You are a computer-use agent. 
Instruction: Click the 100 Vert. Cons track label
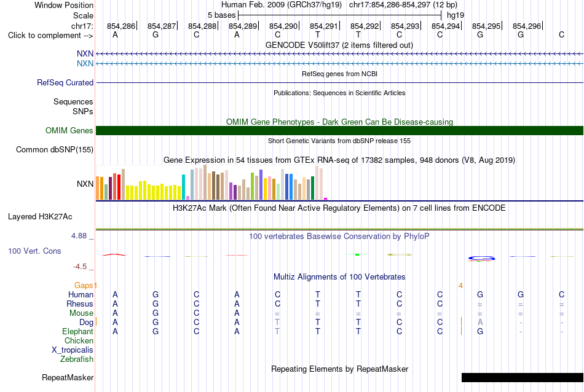(34, 251)
